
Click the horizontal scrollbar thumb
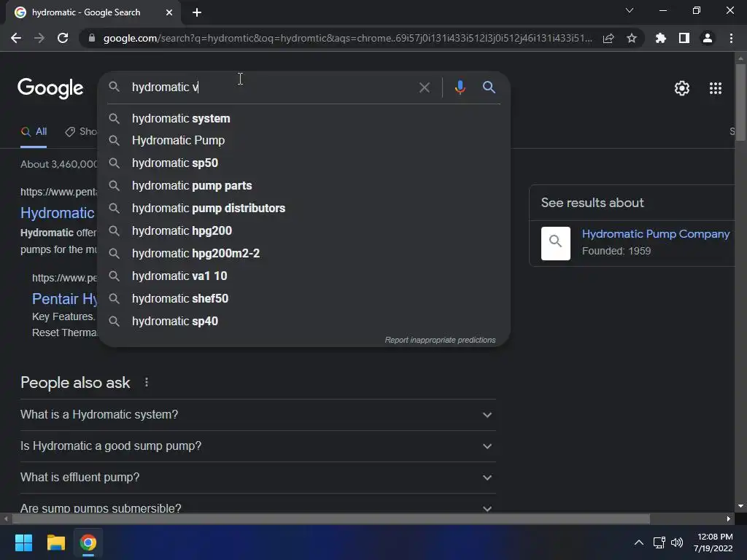click(330, 518)
